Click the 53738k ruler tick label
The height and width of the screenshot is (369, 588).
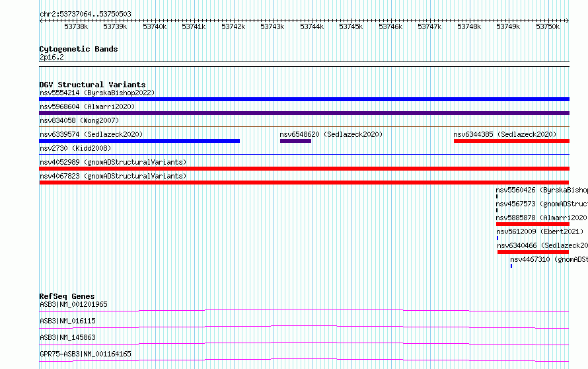tap(76, 26)
